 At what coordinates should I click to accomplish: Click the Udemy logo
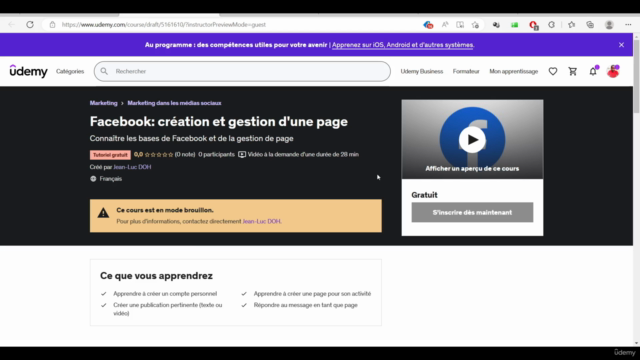(x=29, y=71)
